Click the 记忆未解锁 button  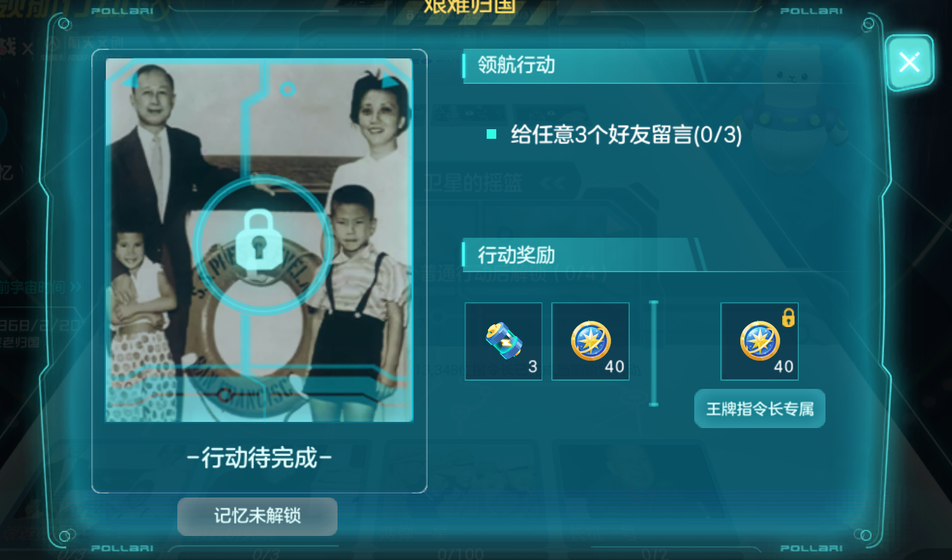click(x=257, y=516)
